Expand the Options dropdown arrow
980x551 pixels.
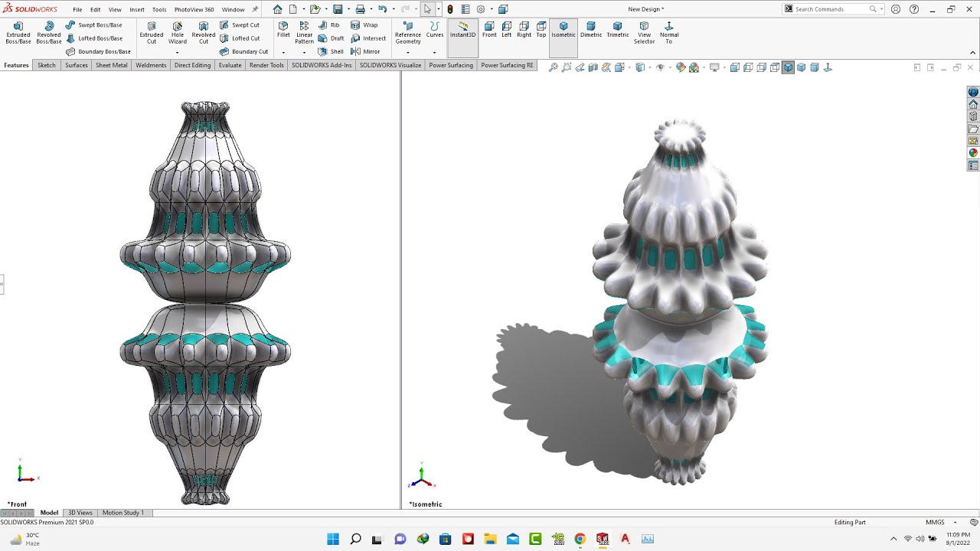[492, 9]
